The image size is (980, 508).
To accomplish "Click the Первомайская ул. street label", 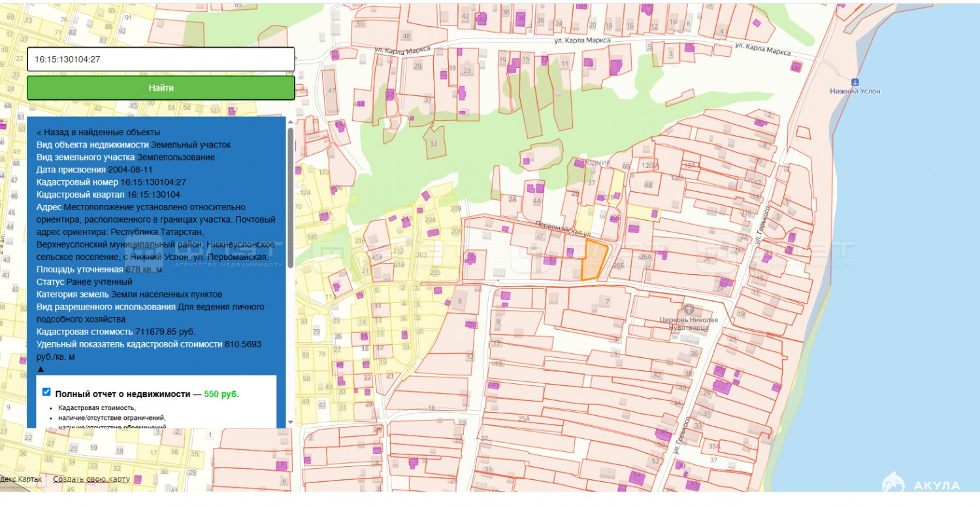I will pos(563,229).
